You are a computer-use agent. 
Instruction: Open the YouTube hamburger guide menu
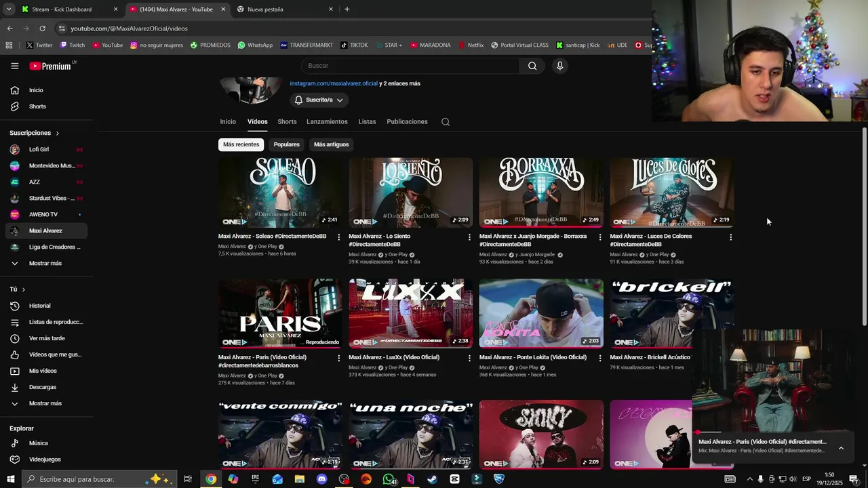tap(14, 66)
